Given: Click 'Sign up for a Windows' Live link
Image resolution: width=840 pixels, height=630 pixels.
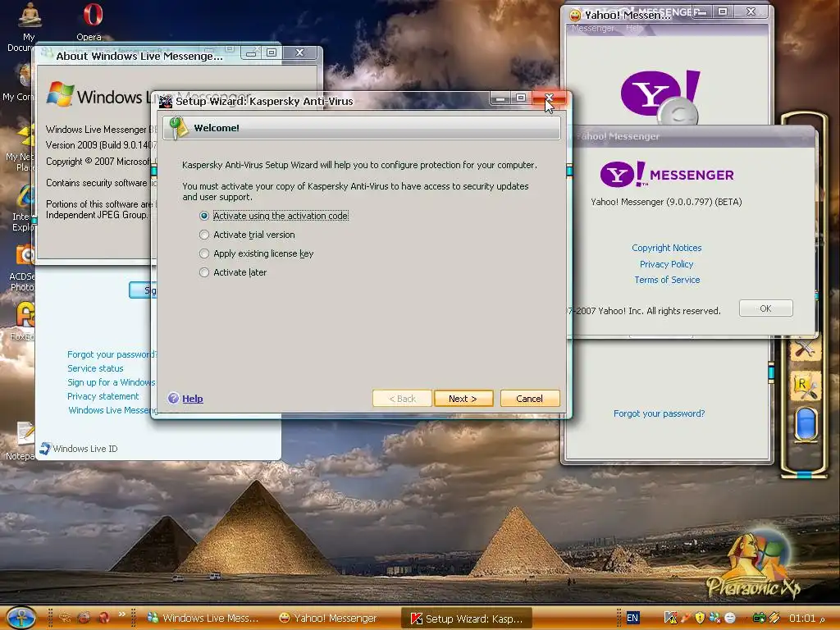Looking at the screenshot, I should [111, 382].
